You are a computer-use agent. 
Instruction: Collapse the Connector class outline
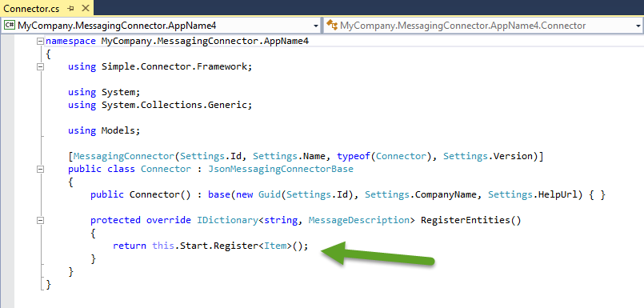coord(40,169)
